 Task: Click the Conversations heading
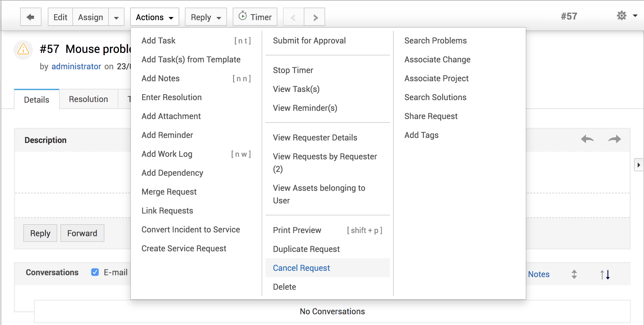click(x=52, y=272)
